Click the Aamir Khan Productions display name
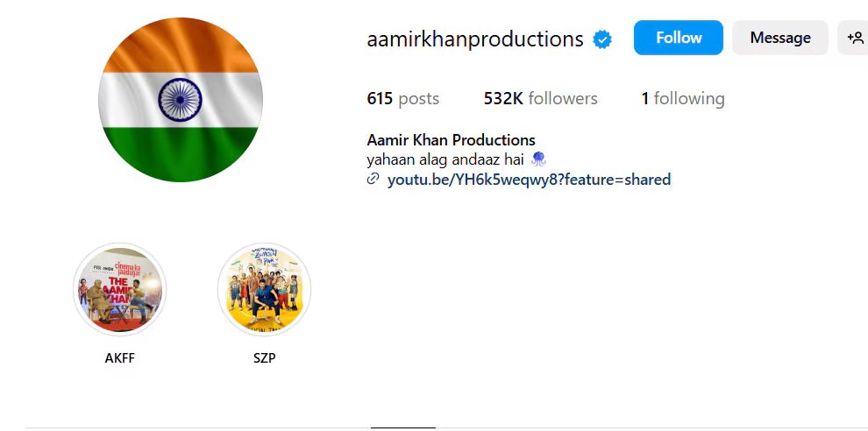The width and height of the screenshot is (868, 431). click(451, 140)
